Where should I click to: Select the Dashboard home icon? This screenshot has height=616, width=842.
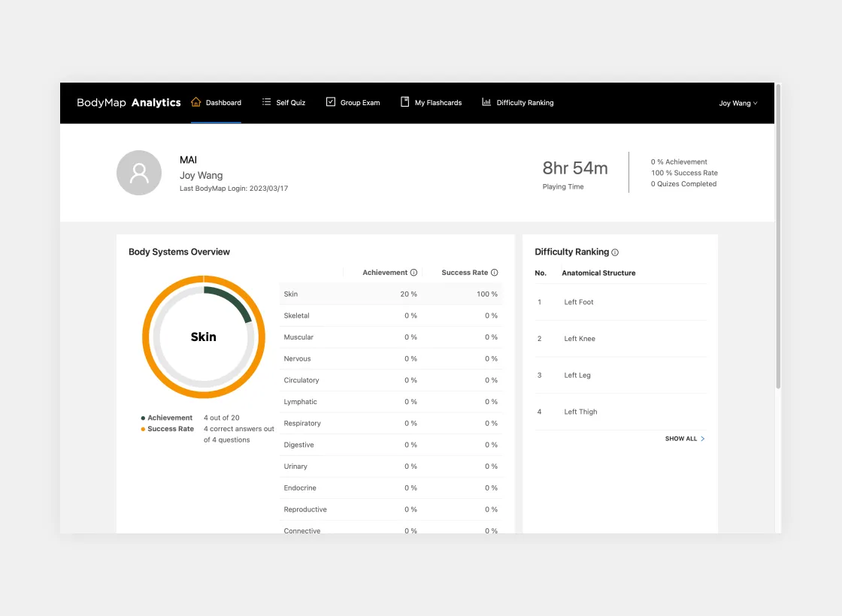pos(195,102)
